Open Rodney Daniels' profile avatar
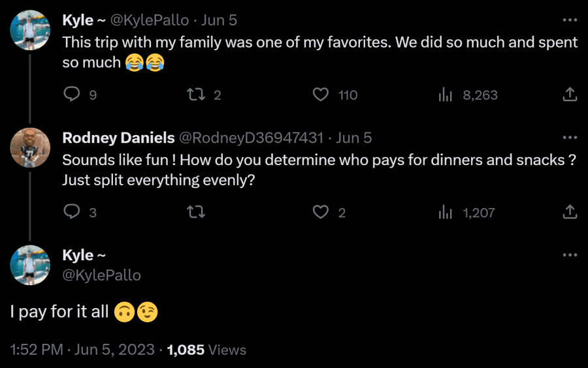This screenshot has width=588, height=368. pyautogui.click(x=30, y=147)
